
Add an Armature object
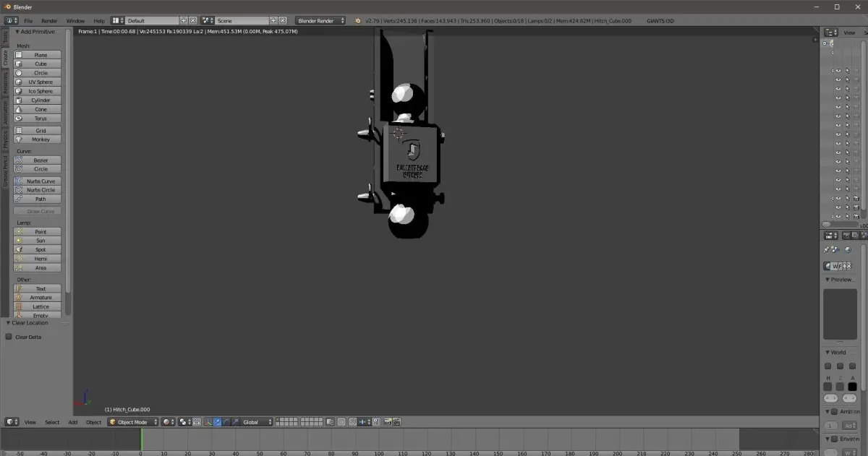pos(38,298)
